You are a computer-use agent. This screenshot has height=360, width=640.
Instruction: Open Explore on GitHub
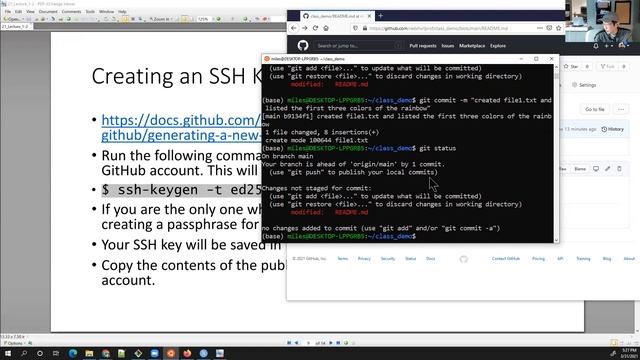click(498, 46)
